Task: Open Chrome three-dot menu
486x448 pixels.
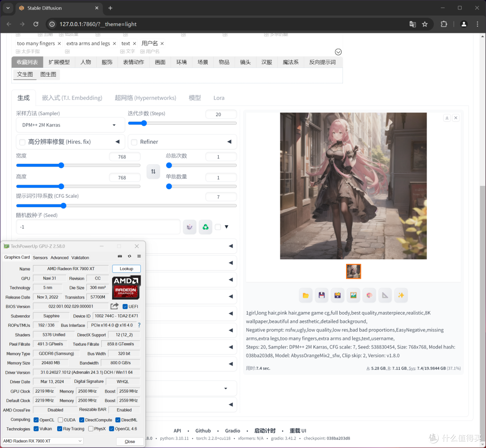Action: tap(477, 24)
